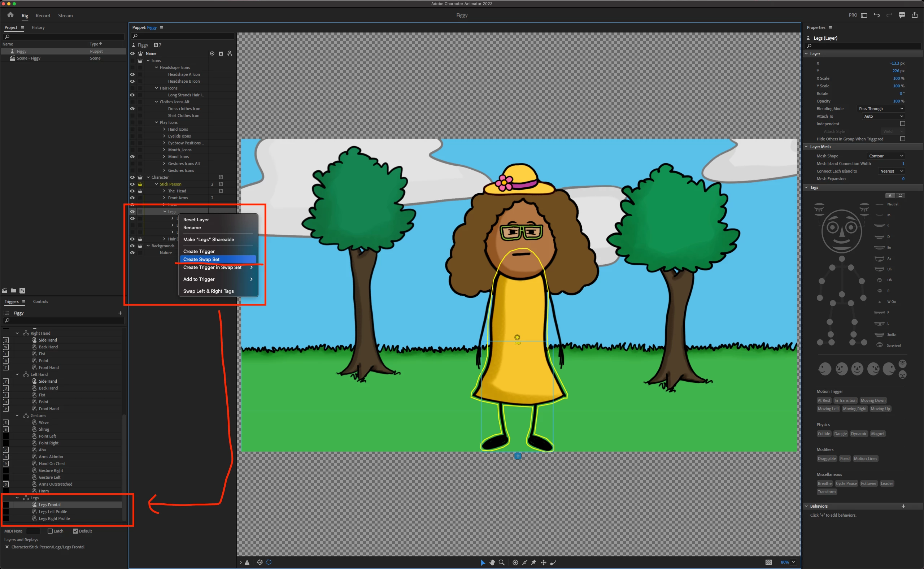Click the Undo arrow icon
The image size is (924, 569).
(x=877, y=15)
